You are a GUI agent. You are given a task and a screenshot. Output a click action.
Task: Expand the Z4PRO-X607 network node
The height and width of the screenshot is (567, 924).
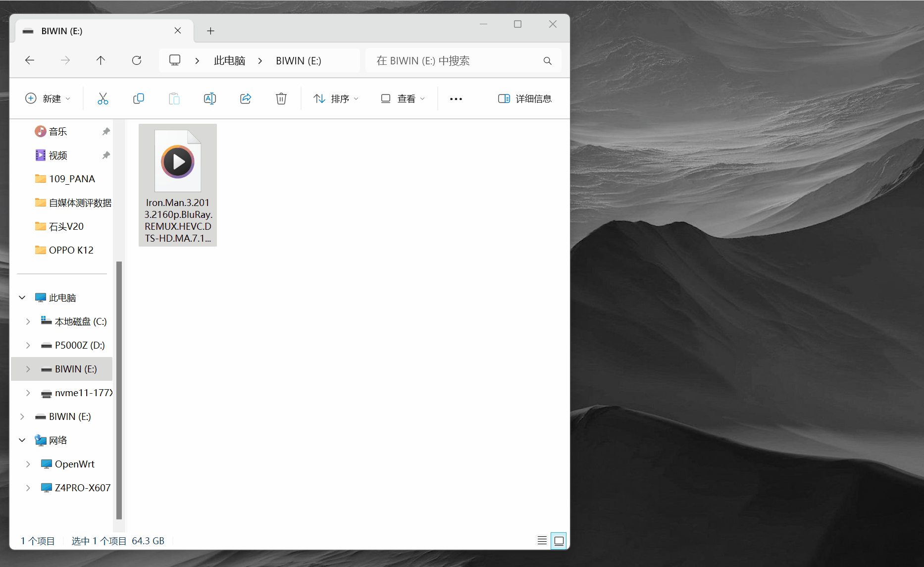tap(28, 488)
